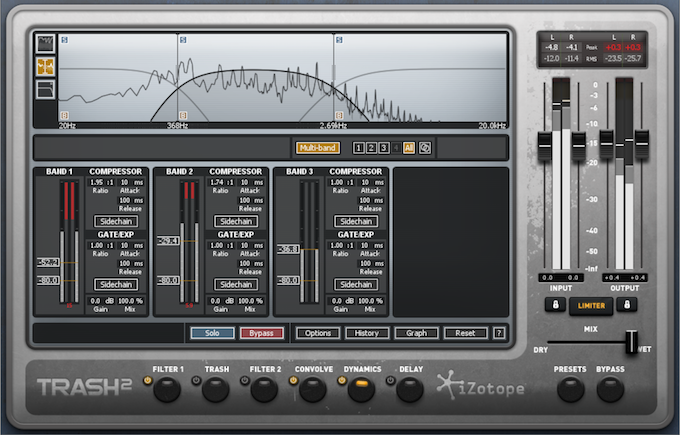
Task: Toggle Filter 2 power button
Action: tap(245, 380)
